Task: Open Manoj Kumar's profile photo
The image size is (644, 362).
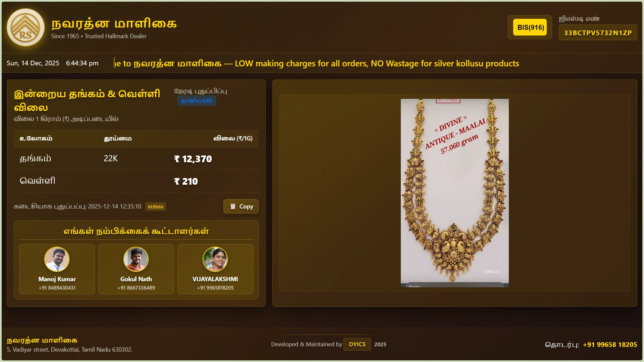Action: pyautogui.click(x=57, y=259)
